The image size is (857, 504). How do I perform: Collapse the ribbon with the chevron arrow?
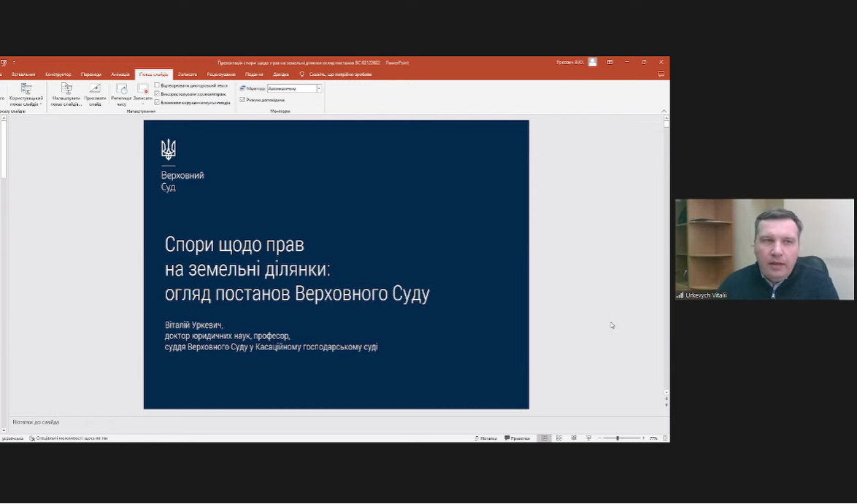tap(664, 111)
